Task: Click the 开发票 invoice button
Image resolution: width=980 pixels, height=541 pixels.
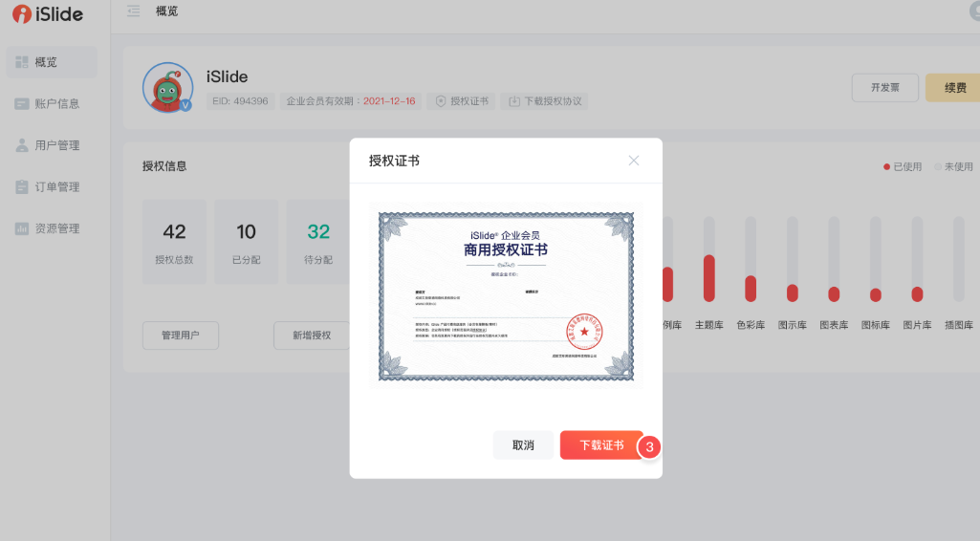Action: [x=884, y=88]
